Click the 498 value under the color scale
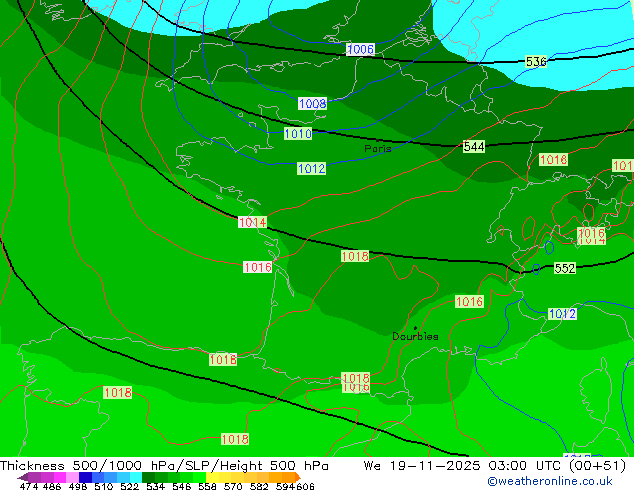This screenshot has height=490, width=634. click(78, 486)
